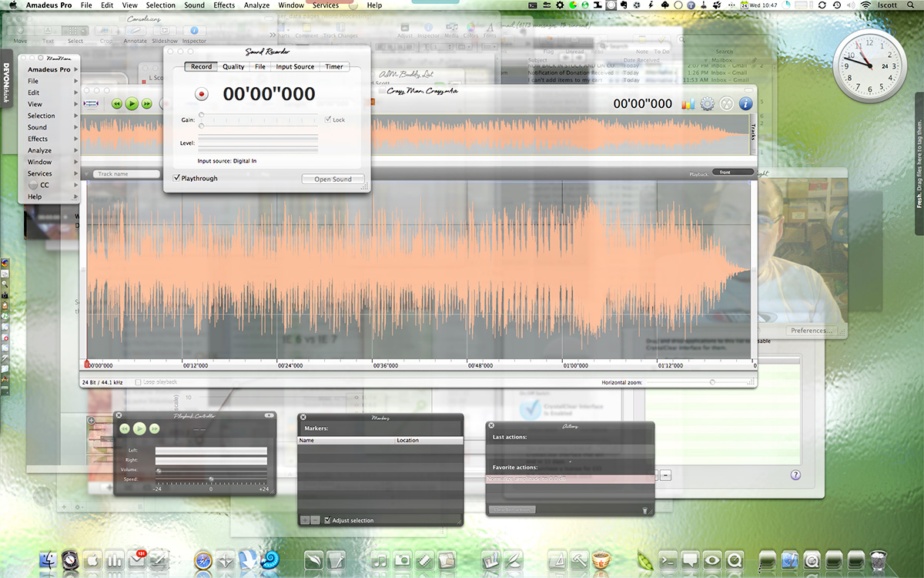Click the Track name input field

pyautogui.click(x=128, y=173)
